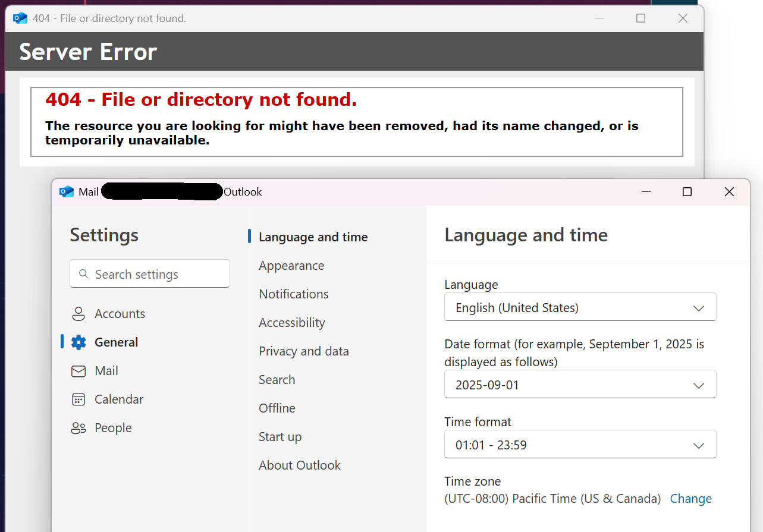Click the 'resource you are looking for' error message
This screenshot has width=763, height=532.
(342, 133)
